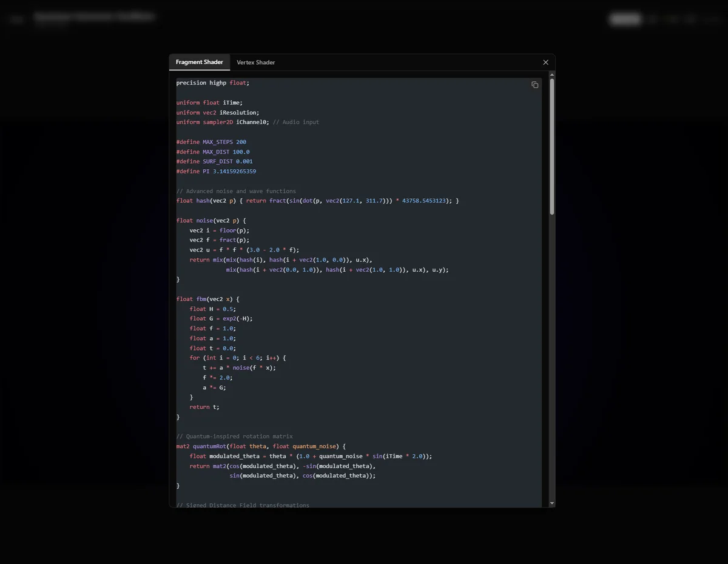Click the app logo in the top-left corner
This screenshot has width=728, height=564.
click(16, 19)
